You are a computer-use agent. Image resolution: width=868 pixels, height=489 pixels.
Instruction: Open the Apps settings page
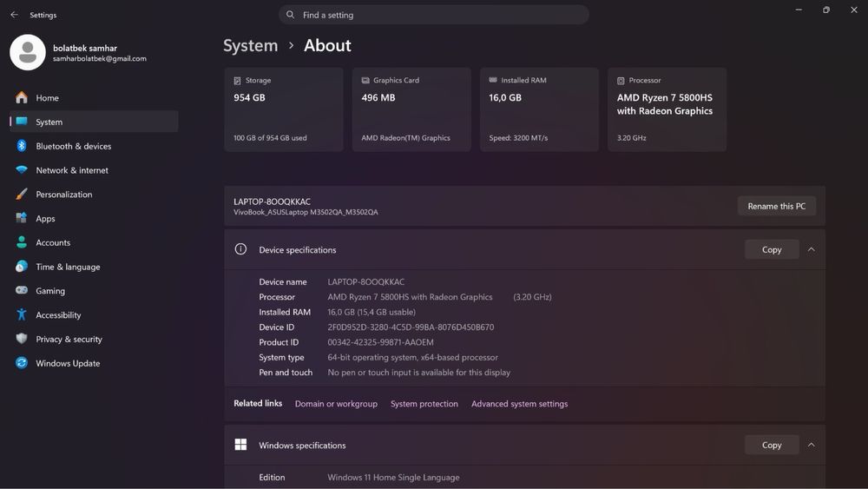[x=45, y=219]
